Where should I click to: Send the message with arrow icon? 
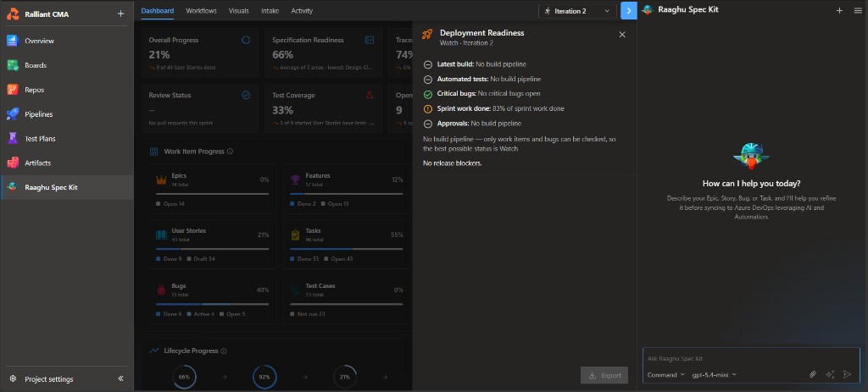tap(847, 374)
